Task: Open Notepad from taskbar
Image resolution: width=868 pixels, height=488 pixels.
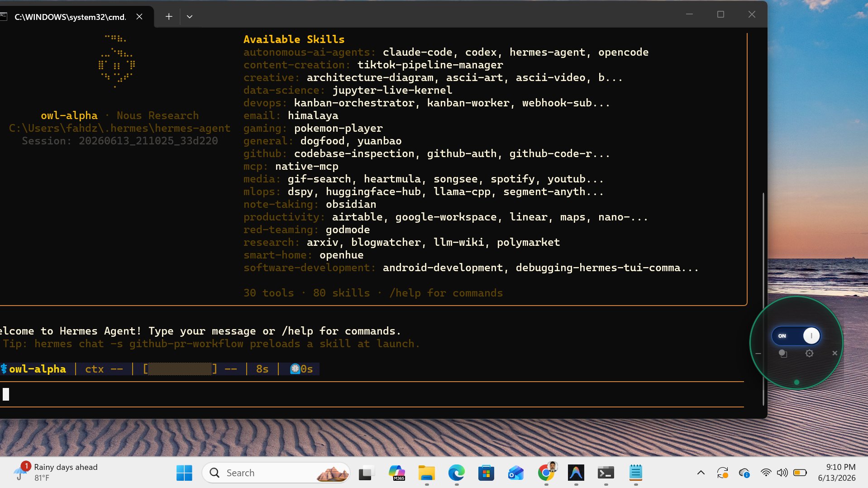Action: point(636,473)
